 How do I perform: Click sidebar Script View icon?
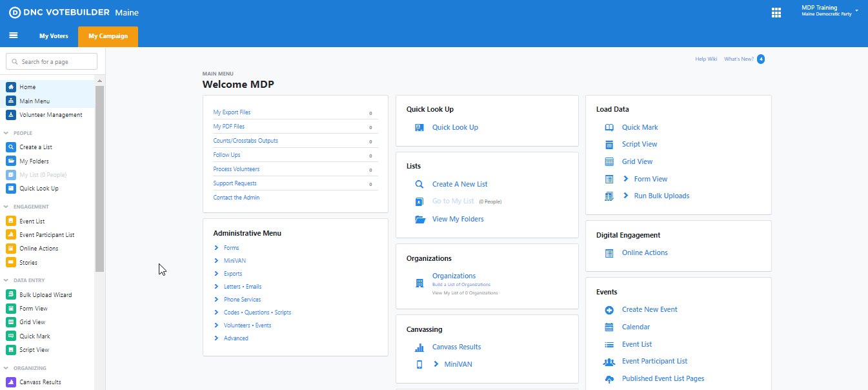click(x=11, y=350)
